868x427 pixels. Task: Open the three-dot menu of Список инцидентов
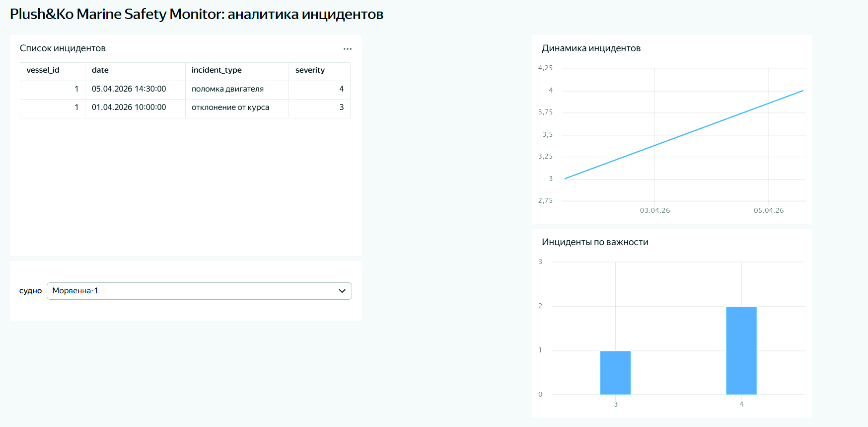pyautogui.click(x=347, y=49)
